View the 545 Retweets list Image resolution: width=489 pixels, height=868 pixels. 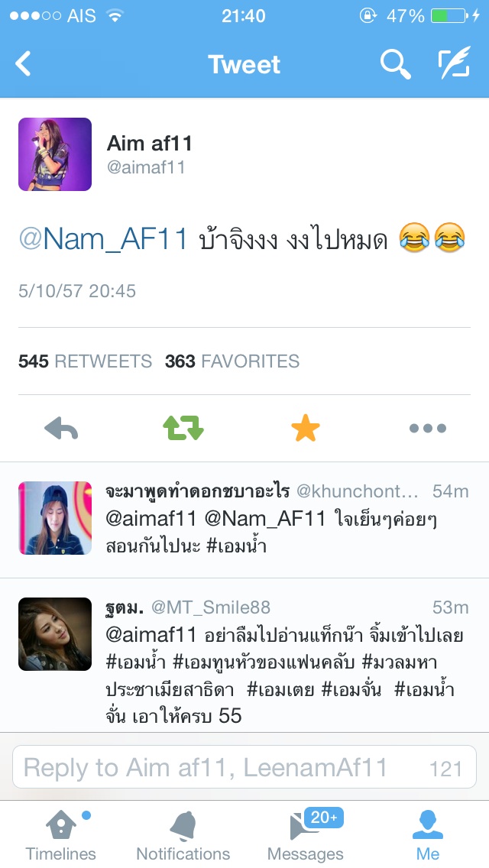pyautogui.click(x=85, y=361)
